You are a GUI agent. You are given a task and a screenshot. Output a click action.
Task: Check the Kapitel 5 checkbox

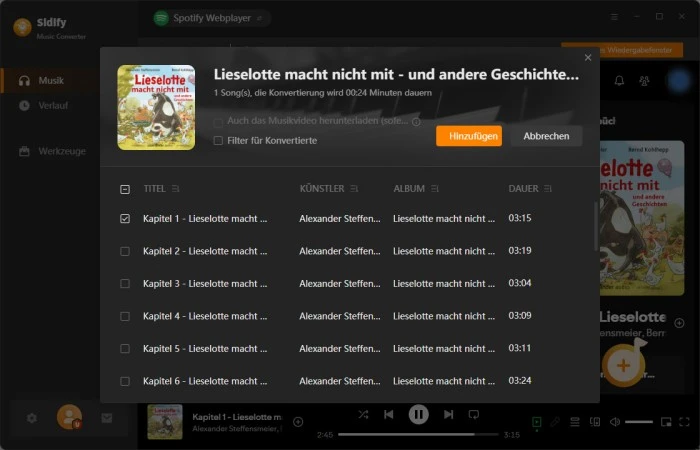click(125, 349)
